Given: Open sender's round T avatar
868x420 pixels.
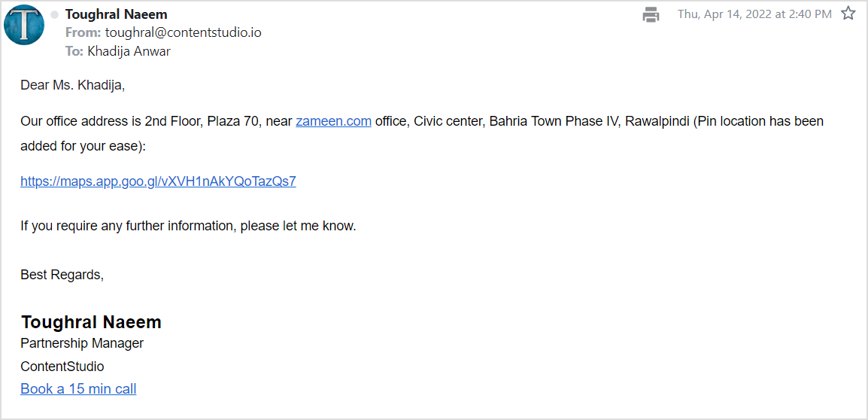Looking at the screenshot, I should [24, 25].
